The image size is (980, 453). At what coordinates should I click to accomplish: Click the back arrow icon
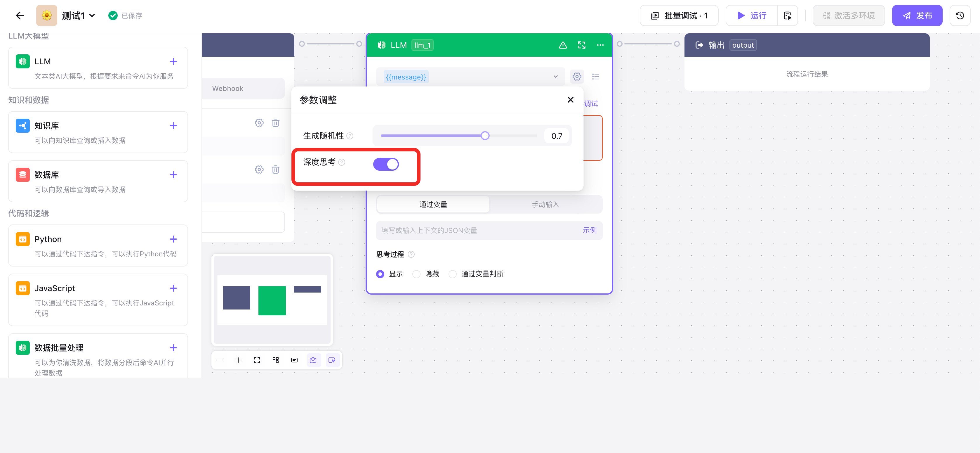point(20,15)
